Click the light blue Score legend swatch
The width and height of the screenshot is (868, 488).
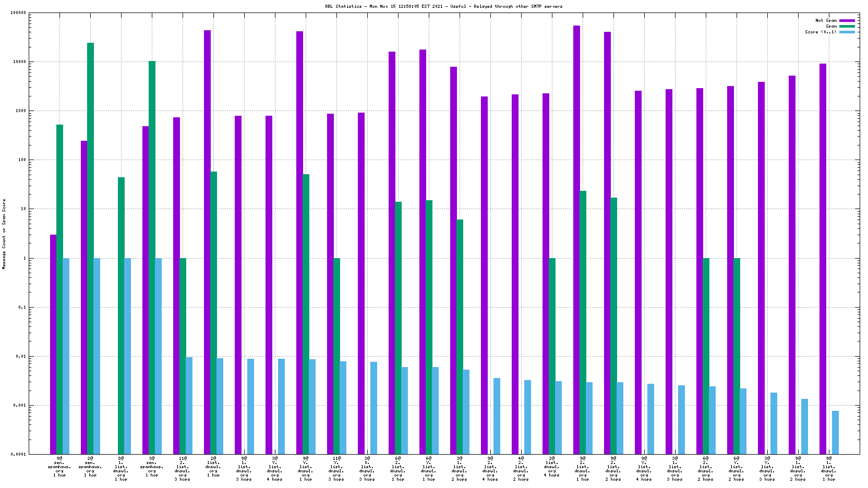pos(847,32)
